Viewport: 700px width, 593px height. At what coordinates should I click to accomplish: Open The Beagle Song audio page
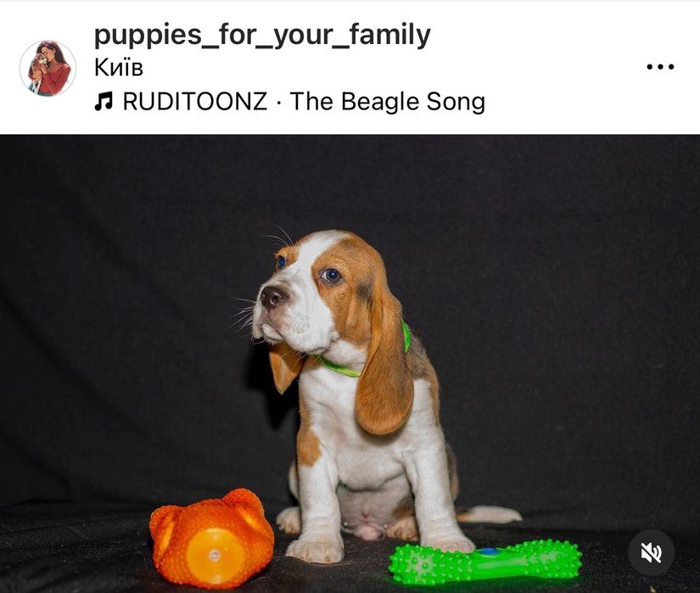(388, 102)
